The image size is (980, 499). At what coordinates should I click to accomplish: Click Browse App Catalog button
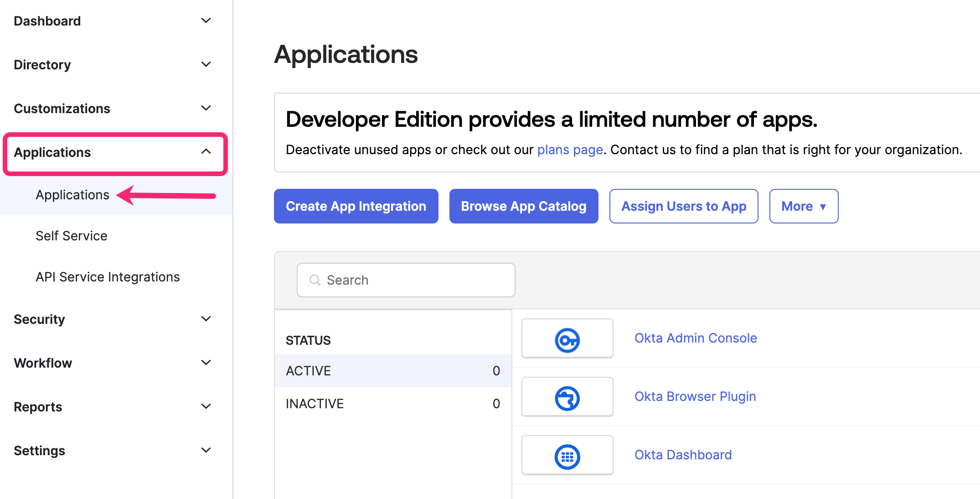coord(524,206)
